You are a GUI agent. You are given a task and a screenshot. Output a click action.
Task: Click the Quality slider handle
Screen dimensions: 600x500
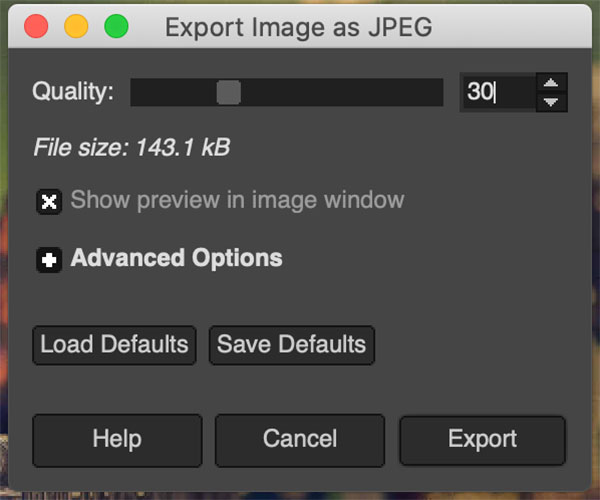tap(228, 93)
